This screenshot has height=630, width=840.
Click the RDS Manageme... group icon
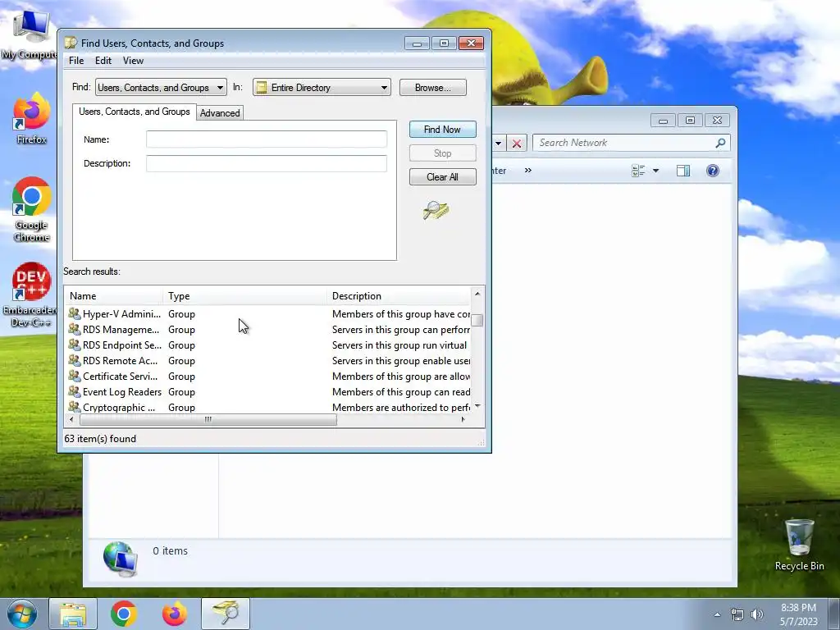point(75,329)
